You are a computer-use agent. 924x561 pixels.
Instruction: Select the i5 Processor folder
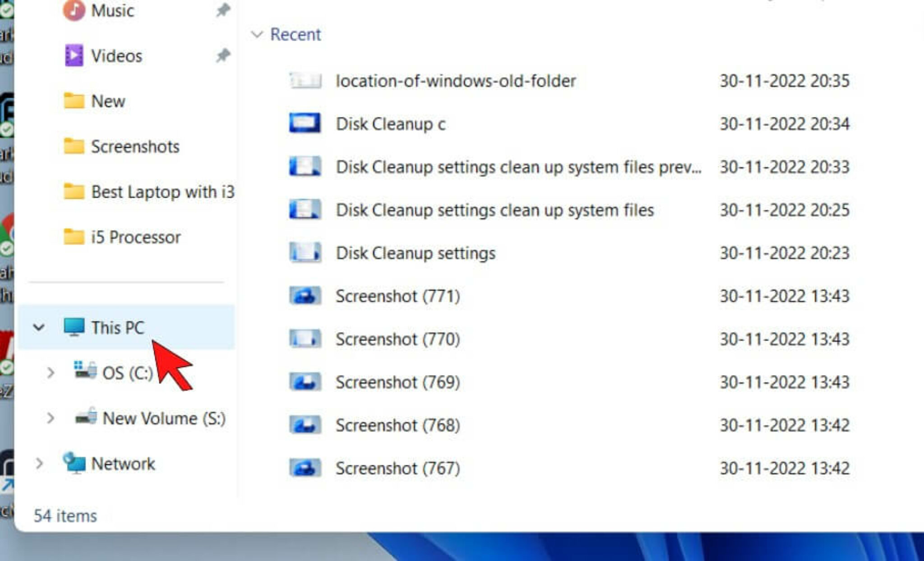[135, 236]
